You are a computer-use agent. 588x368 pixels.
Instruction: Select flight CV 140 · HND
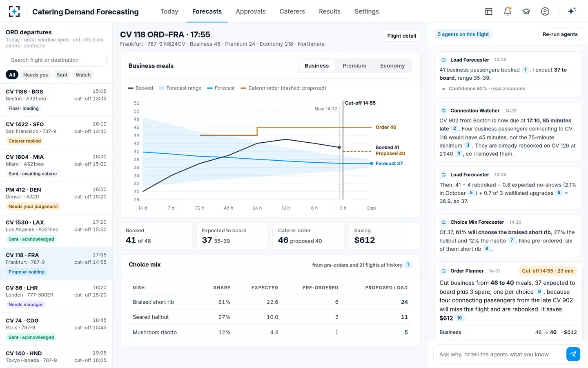click(56, 357)
